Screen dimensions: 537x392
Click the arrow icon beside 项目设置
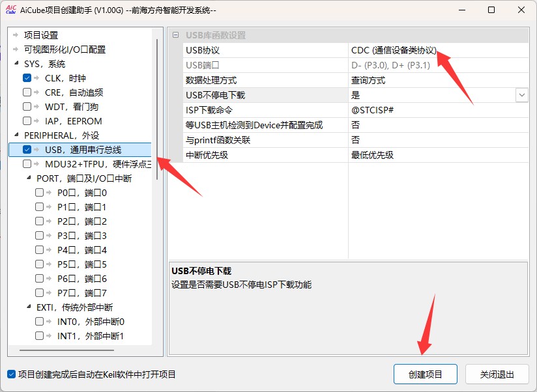click(x=16, y=35)
